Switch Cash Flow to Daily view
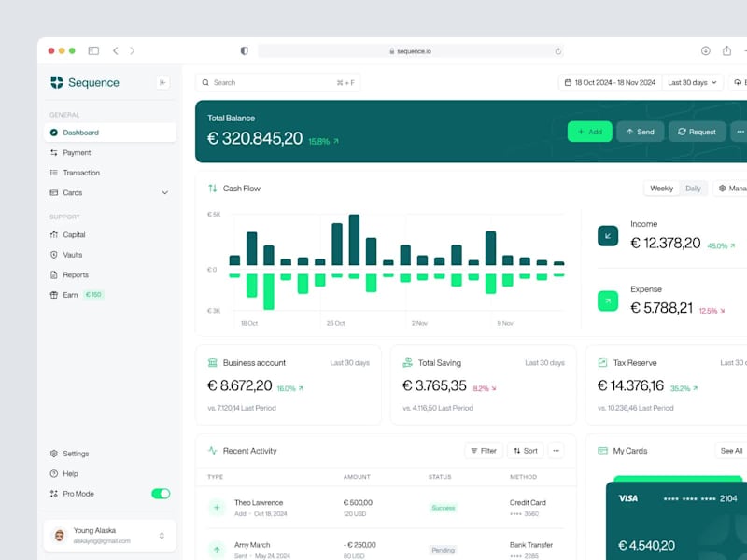Screen dimensions: 747x560 pyautogui.click(x=693, y=188)
